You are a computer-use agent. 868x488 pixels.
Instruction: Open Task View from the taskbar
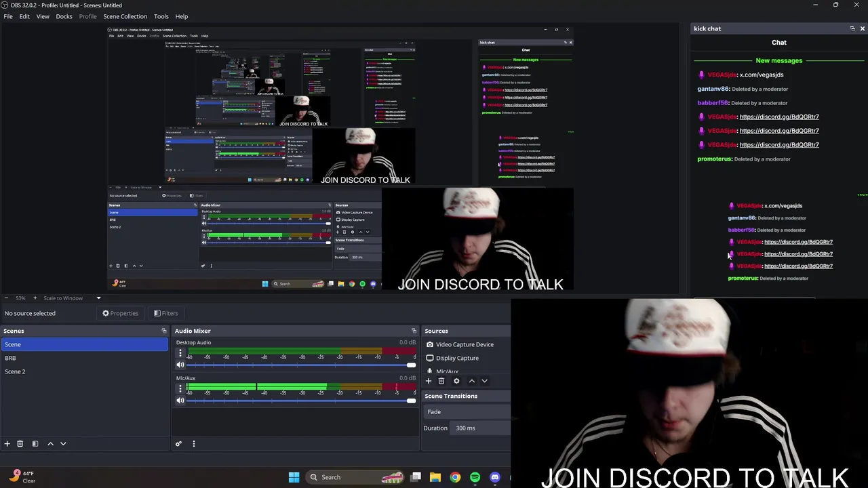416,477
